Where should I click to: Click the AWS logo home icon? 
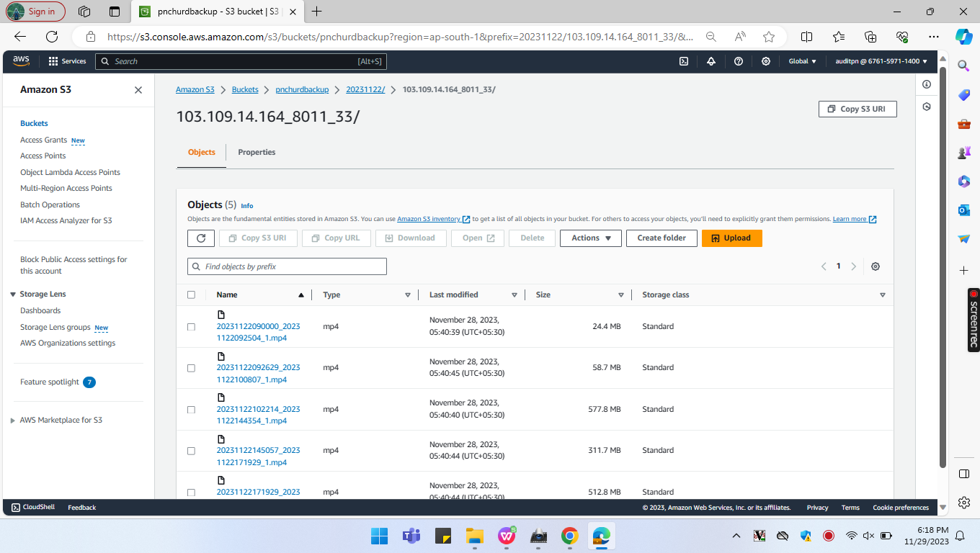(21, 61)
